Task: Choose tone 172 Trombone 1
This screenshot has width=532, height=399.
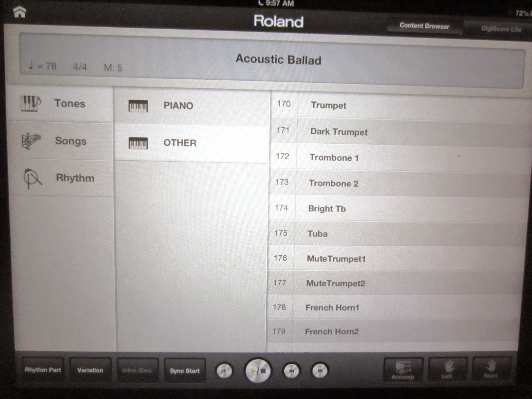Action: pyautogui.click(x=399, y=157)
